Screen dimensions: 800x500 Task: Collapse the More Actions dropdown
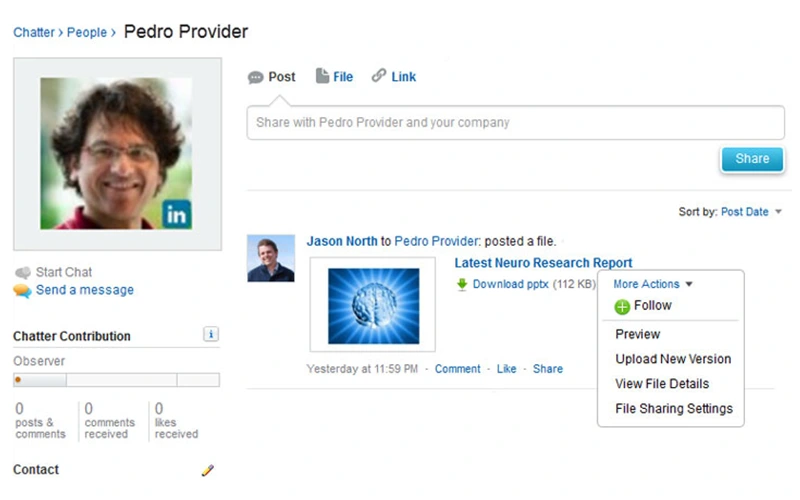(x=653, y=284)
